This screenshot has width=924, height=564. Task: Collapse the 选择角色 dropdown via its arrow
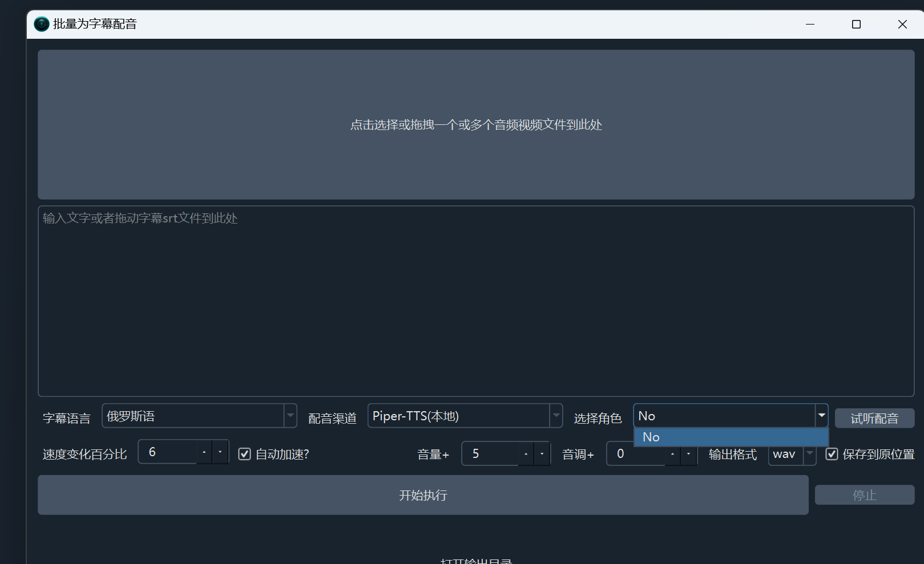[821, 416]
